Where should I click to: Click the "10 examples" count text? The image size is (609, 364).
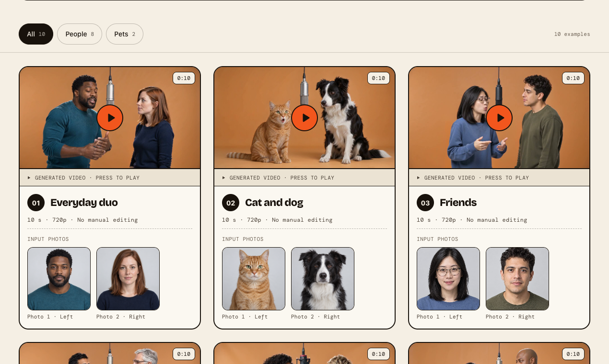572,34
